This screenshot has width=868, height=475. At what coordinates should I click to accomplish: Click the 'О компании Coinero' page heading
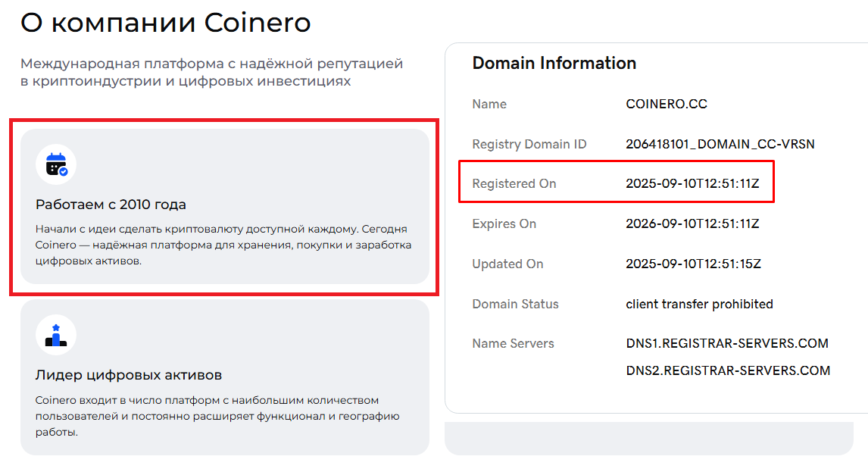pyautogui.click(x=166, y=23)
